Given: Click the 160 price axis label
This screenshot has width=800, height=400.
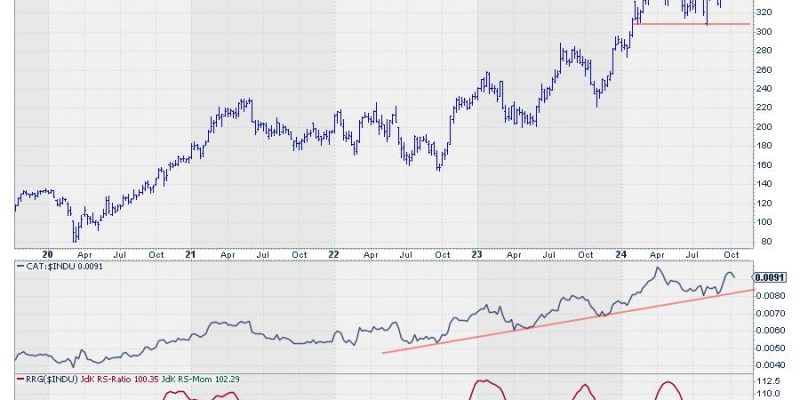Looking at the screenshot, I should [765, 165].
